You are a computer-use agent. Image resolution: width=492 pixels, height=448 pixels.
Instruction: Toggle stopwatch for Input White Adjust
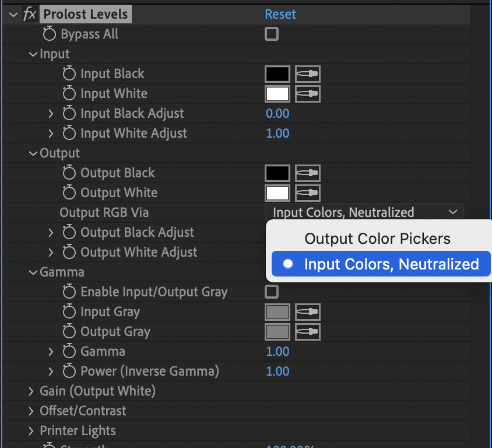69,133
